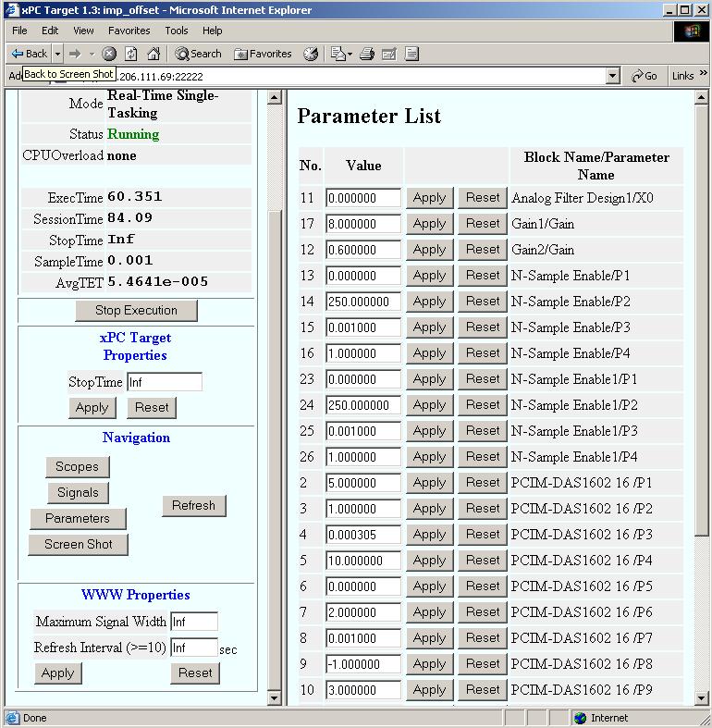Click the status bar page Done icon
Image resolution: width=712 pixels, height=728 pixels.
coord(13,718)
